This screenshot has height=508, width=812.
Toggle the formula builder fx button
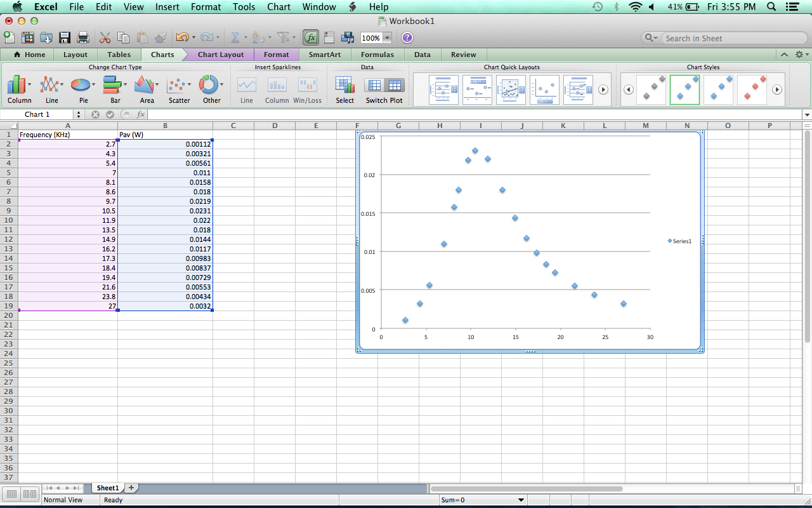tap(311, 37)
